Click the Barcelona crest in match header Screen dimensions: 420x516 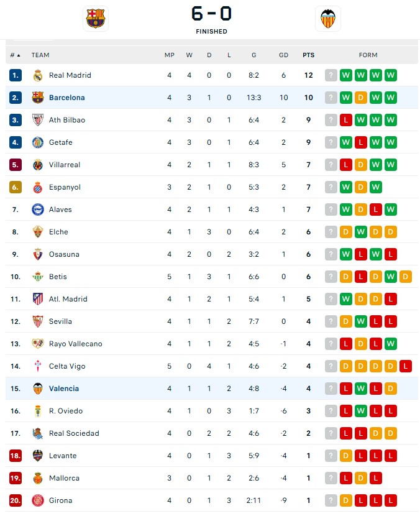[96, 19]
